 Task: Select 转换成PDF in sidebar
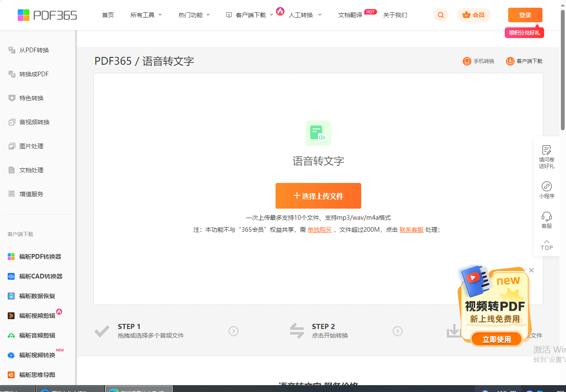pos(34,74)
